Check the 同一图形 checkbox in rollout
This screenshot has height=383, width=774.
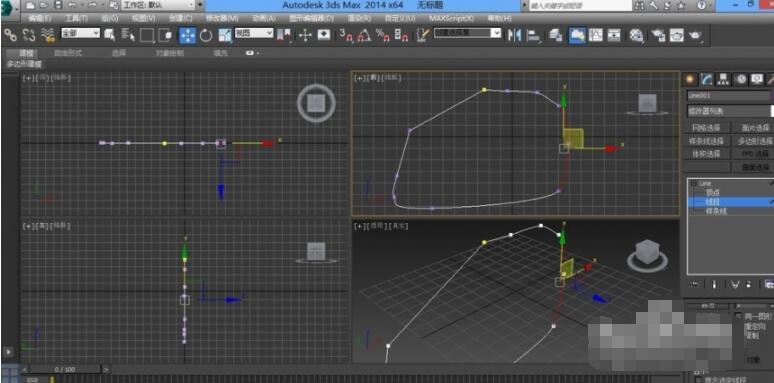point(738,316)
